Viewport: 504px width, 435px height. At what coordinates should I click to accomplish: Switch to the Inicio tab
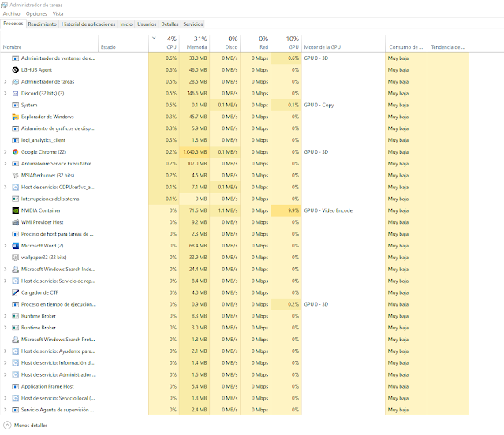coord(126,24)
